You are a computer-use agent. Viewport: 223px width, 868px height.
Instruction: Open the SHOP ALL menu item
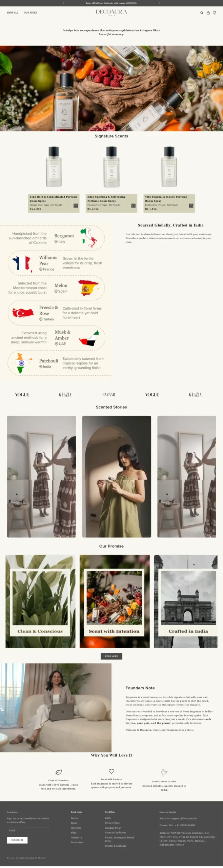[x=13, y=13]
